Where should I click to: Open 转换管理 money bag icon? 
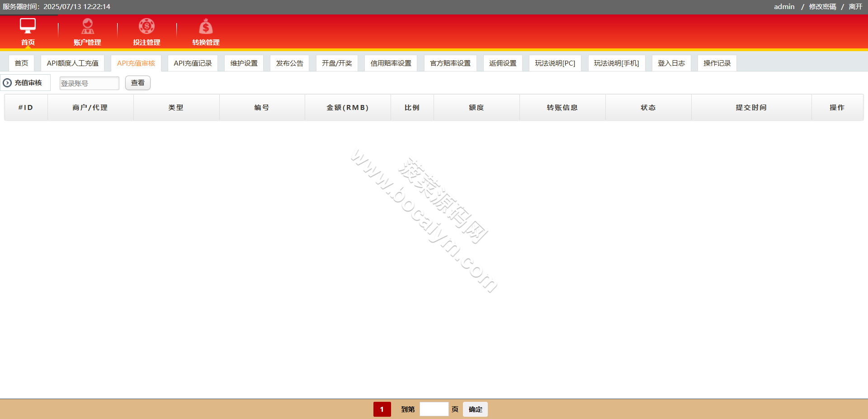click(206, 26)
